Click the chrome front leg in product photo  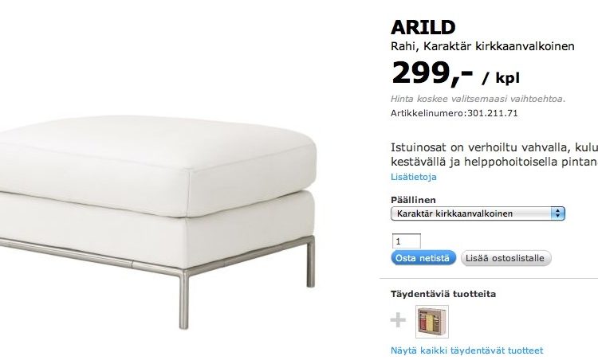coord(184,299)
